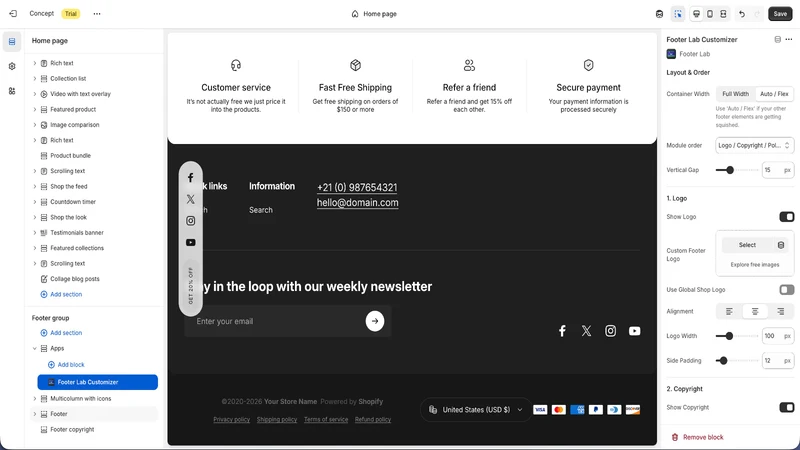
Task: Set logo alignment to center
Action: (755, 311)
